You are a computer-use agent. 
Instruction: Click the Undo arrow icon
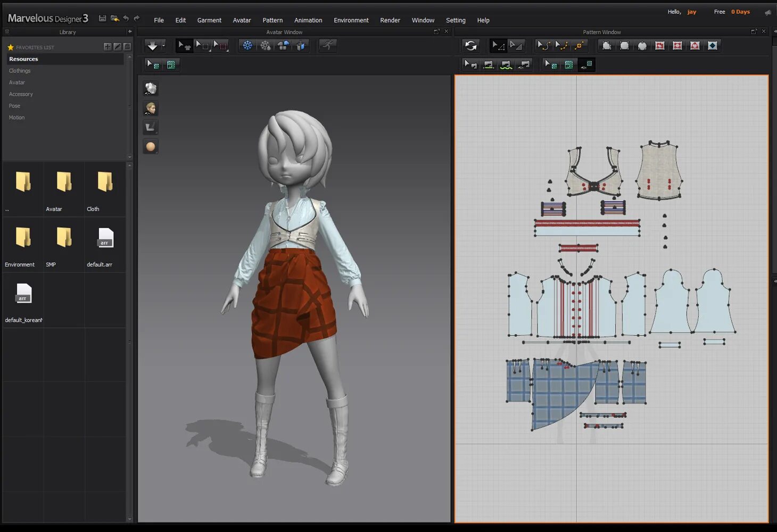click(126, 19)
